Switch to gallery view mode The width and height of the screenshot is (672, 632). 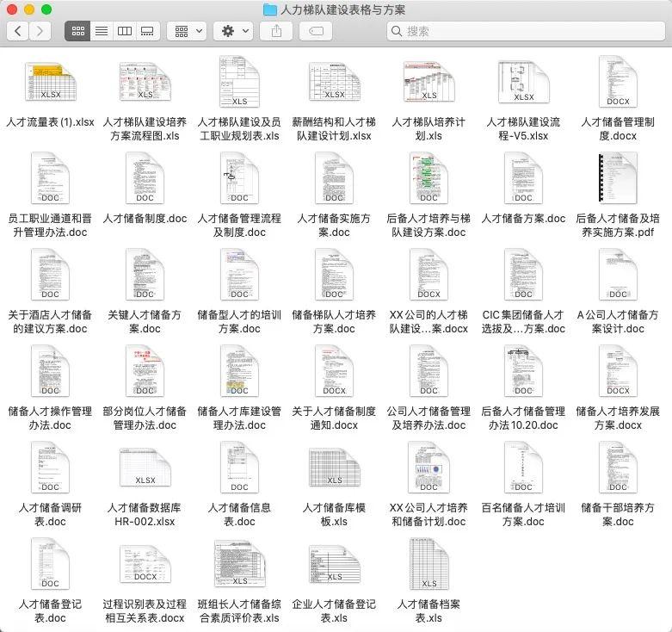click(147, 31)
